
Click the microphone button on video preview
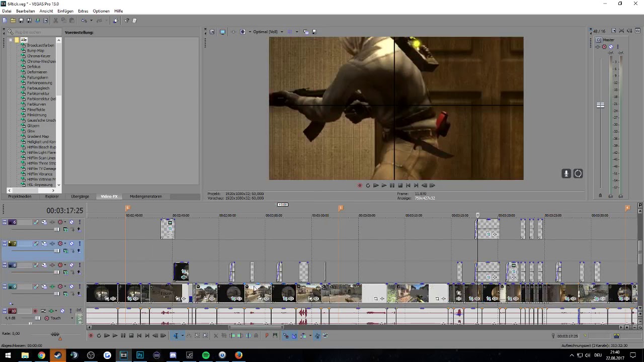click(x=566, y=173)
